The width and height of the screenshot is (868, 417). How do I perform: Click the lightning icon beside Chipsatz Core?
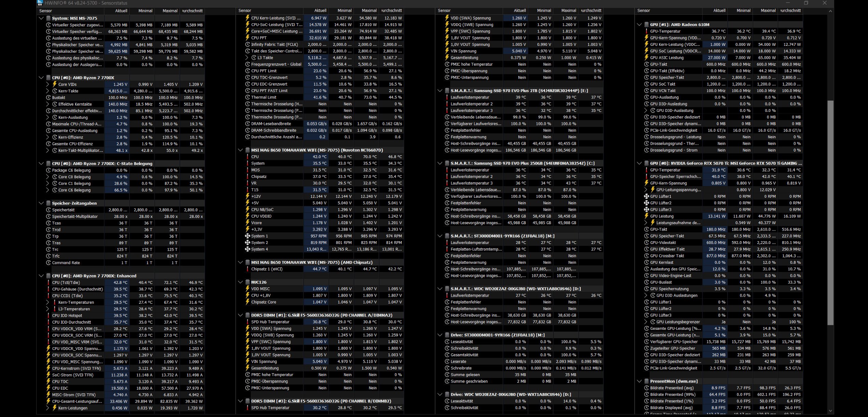click(248, 302)
